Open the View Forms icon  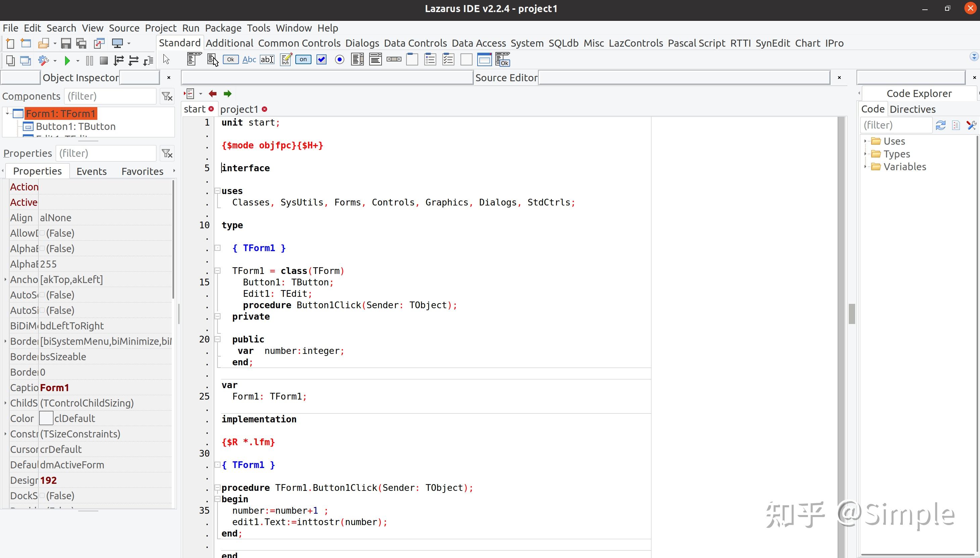(x=26, y=60)
